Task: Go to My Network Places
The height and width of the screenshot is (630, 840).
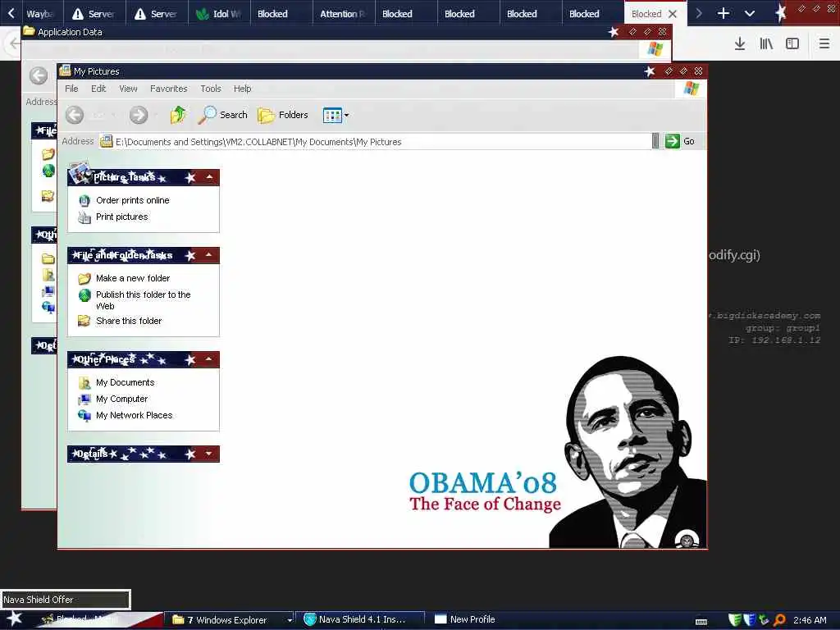Action: point(134,415)
